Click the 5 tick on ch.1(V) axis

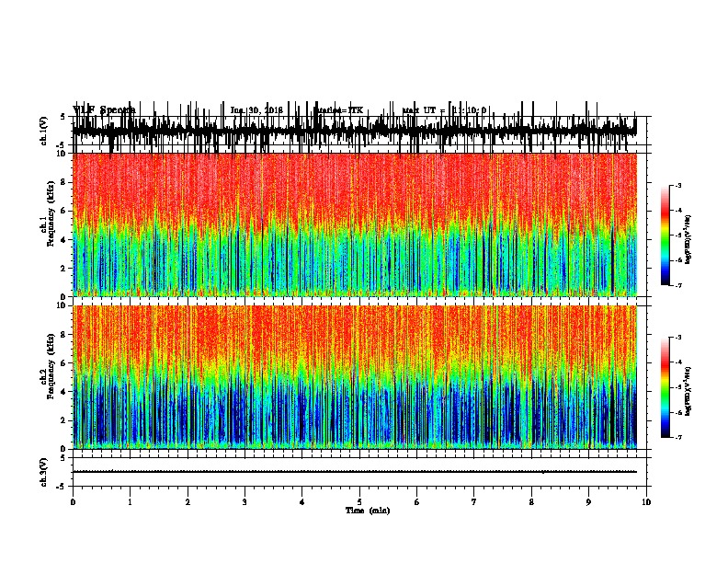point(63,117)
